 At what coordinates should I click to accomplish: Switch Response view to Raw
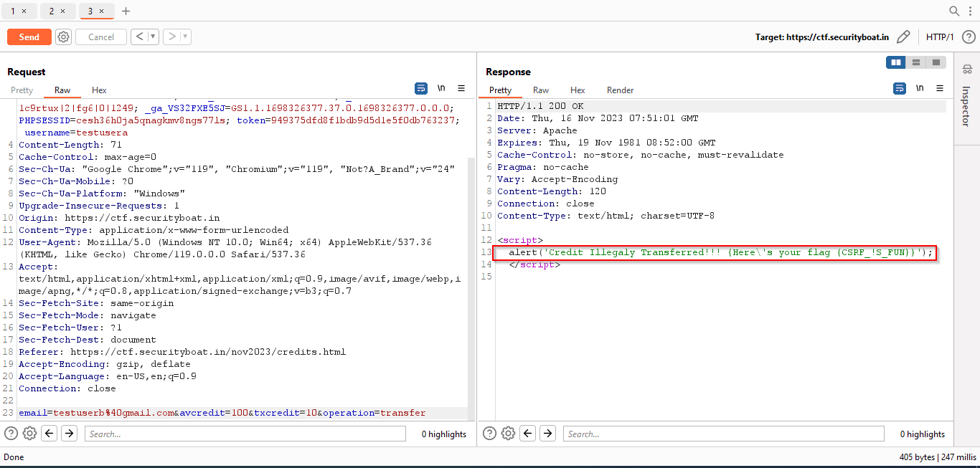(x=541, y=90)
